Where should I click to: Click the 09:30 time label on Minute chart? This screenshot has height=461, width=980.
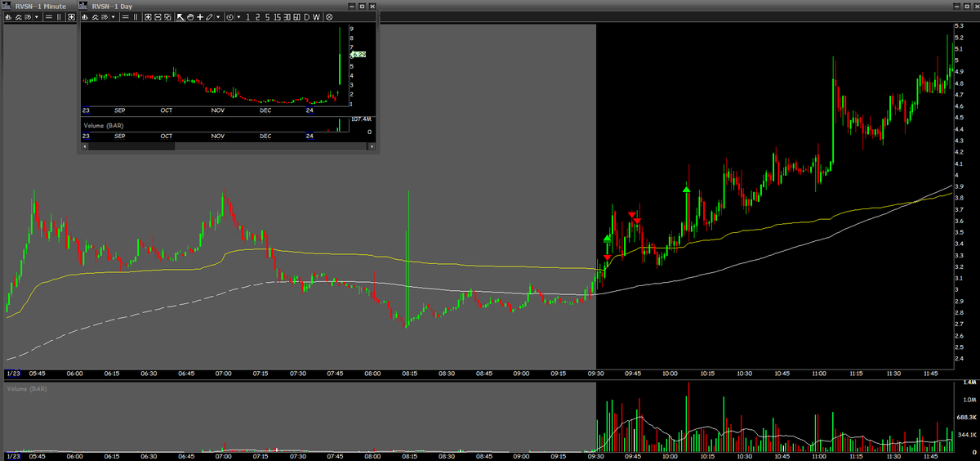coord(595,374)
